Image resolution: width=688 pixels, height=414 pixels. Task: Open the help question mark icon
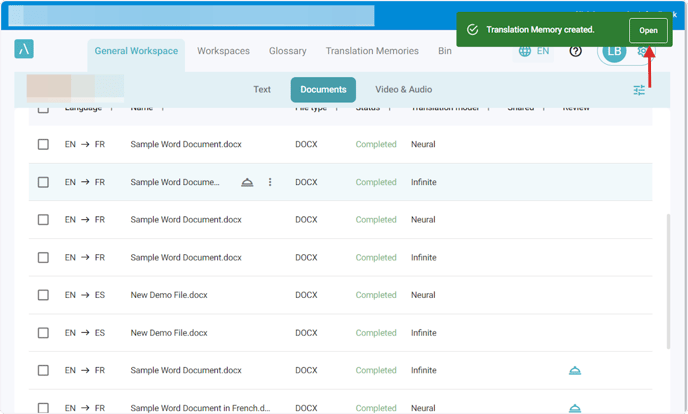575,51
